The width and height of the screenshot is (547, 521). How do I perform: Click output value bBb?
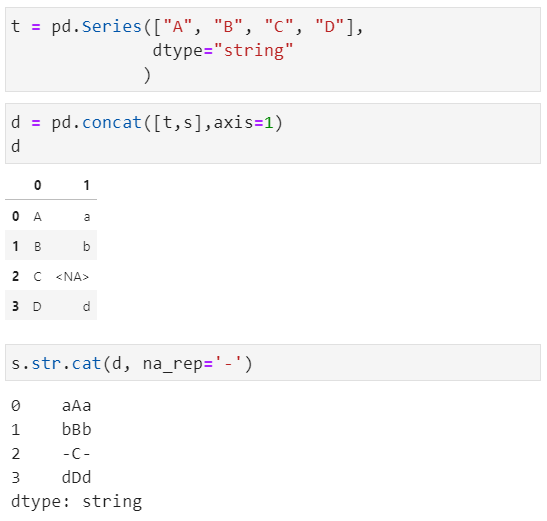coord(77,430)
